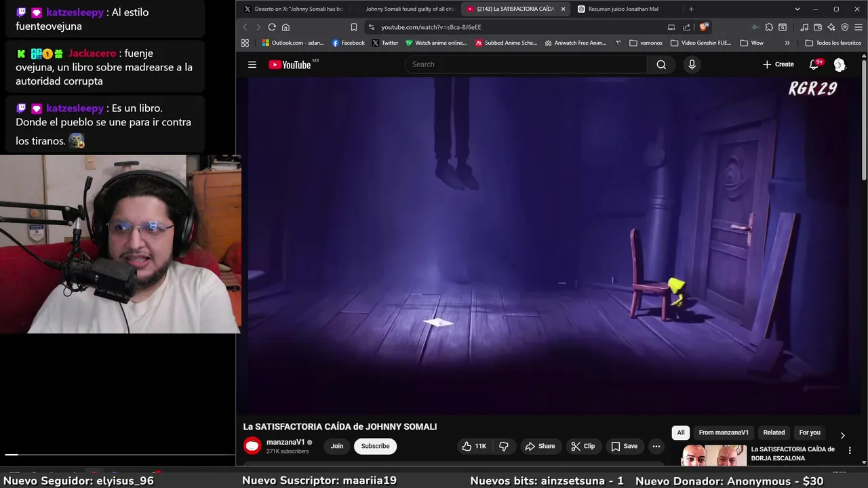Expand the Wow bookmarks folder
Viewport: 868px width, 488px height.
point(751,43)
